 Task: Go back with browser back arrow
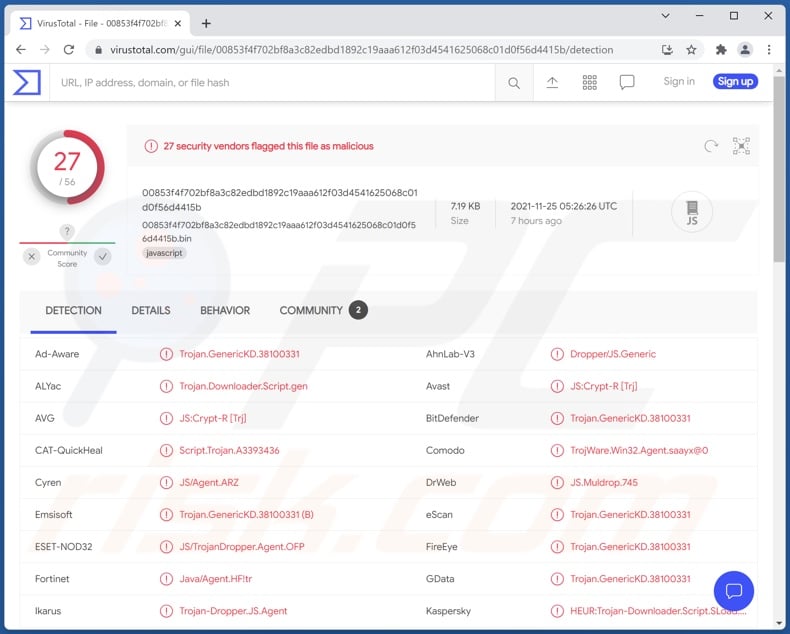21,49
